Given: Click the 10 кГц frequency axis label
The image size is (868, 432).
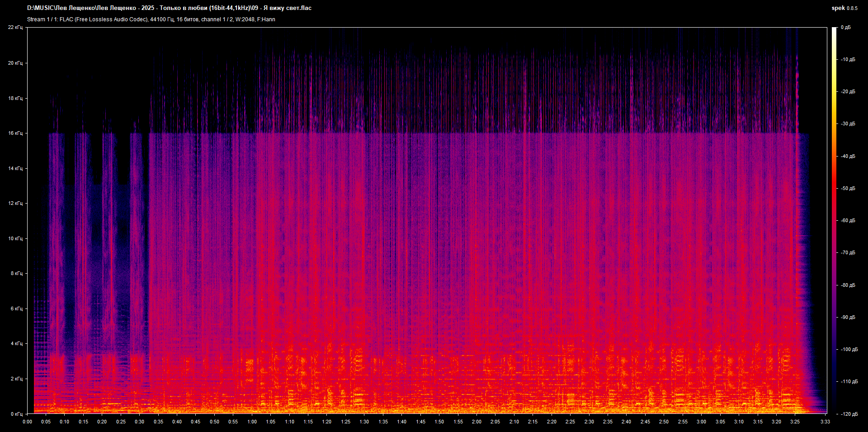Looking at the screenshot, I should (15, 238).
